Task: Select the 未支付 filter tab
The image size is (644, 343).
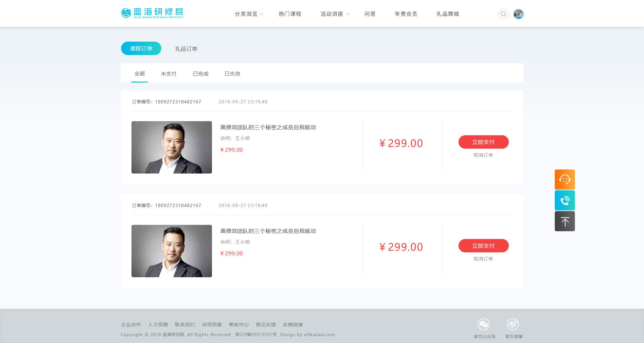Action: click(x=168, y=74)
